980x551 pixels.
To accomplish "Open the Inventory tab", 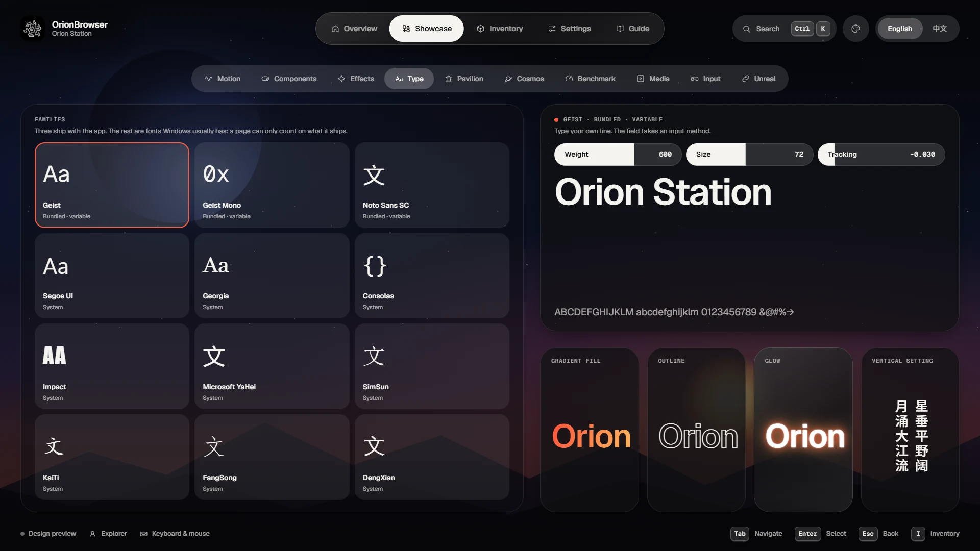I will pyautogui.click(x=500, y=29).
